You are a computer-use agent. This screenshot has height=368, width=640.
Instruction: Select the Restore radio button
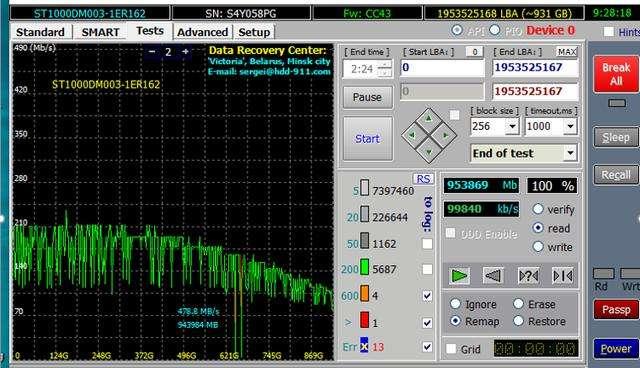518,321
